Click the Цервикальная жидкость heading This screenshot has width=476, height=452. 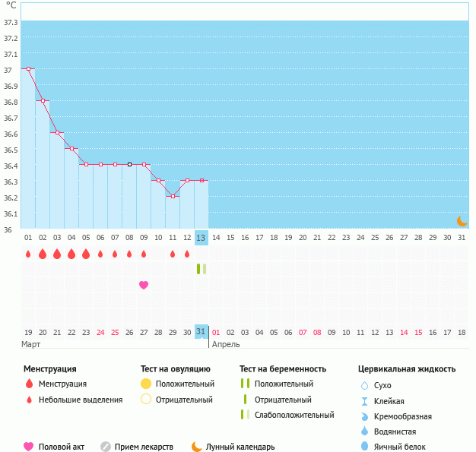pos(407,368)
